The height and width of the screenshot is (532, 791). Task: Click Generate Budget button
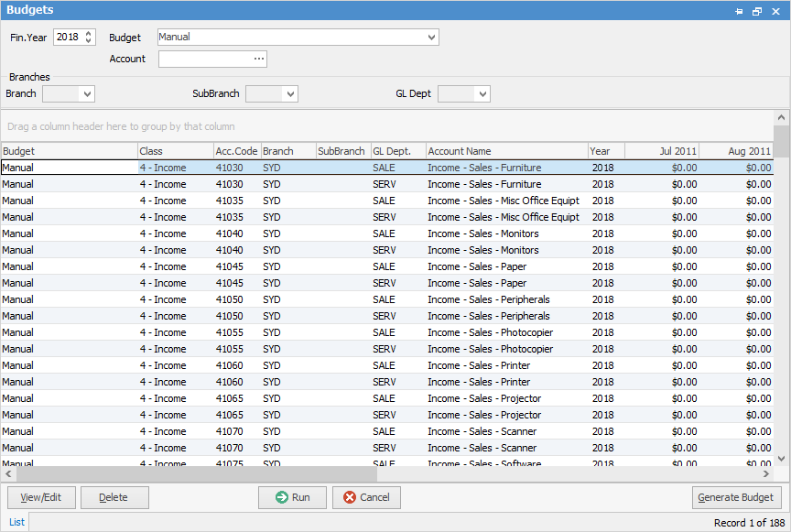tap(736, 497)
